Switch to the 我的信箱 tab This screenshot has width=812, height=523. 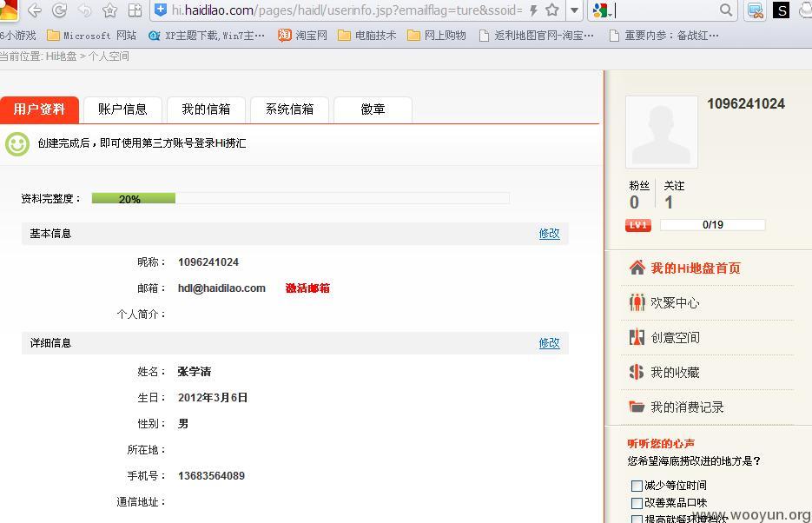coord(206,109)
